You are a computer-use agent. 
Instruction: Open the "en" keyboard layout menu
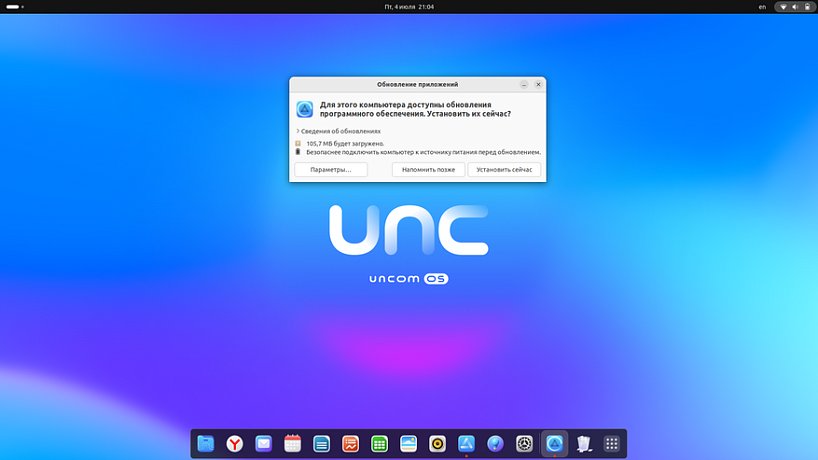pos(762,7)
